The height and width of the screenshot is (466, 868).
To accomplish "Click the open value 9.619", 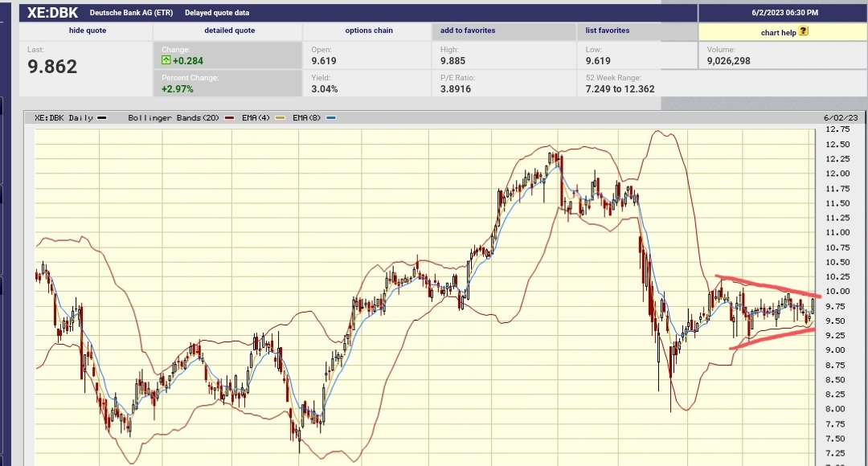I will 324,61.
